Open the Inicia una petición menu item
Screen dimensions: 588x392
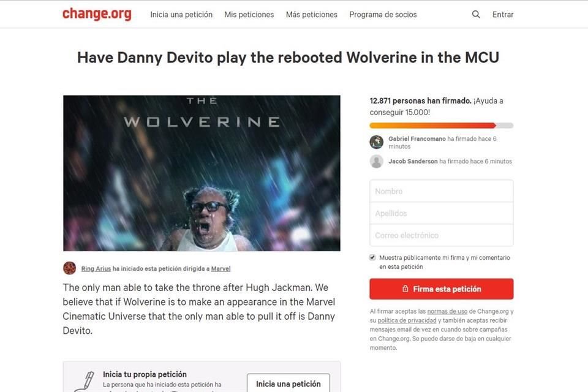pyautogui.click(x=181, y=15)
